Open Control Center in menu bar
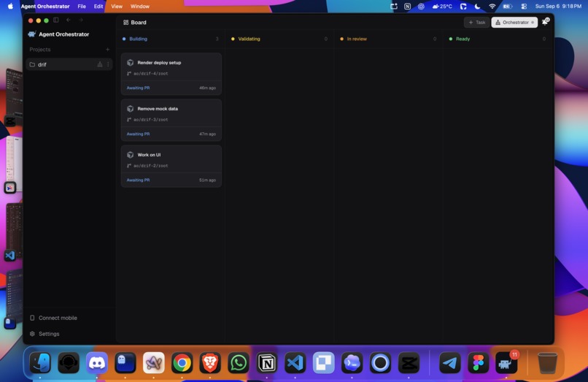Viewport: 588px width, 382px height. point(524,6)
